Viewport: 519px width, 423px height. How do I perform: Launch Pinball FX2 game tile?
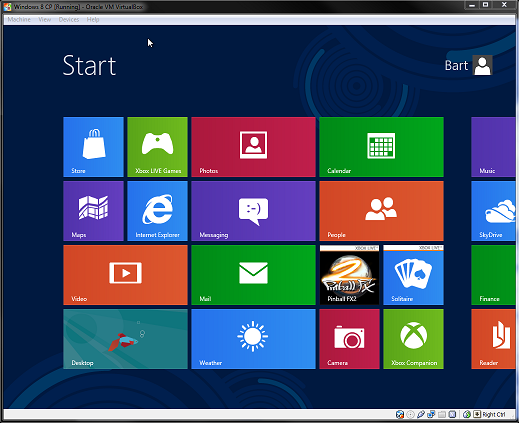click(349, 275)
